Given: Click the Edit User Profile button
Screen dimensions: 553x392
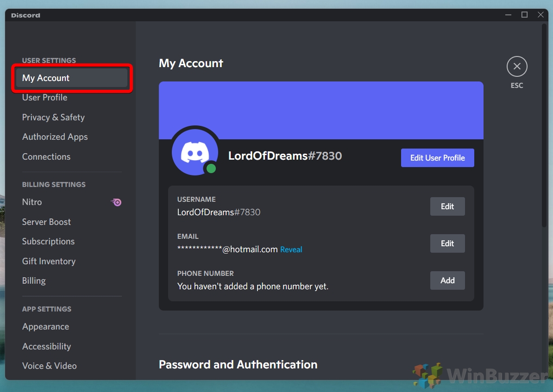Looking at the screenshot, I should (437, 157).
